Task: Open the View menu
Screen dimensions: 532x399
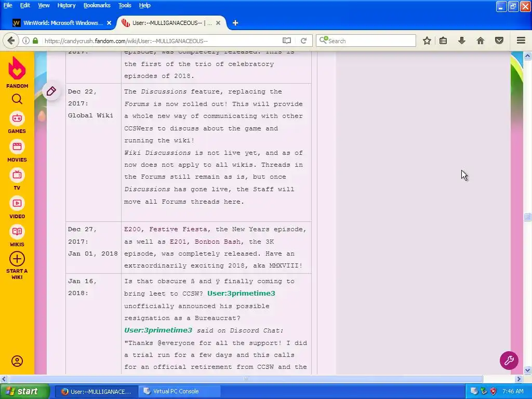Action: (x=44, y=5)
